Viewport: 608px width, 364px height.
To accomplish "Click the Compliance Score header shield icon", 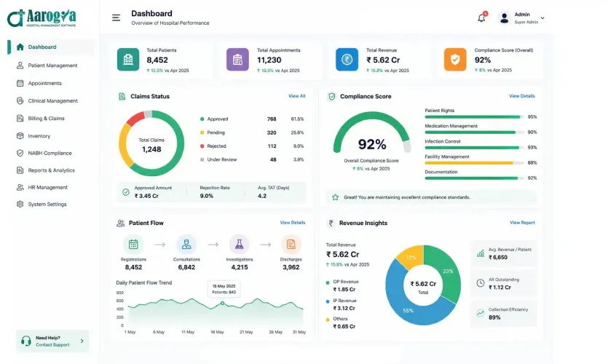I will pos(331,97).
